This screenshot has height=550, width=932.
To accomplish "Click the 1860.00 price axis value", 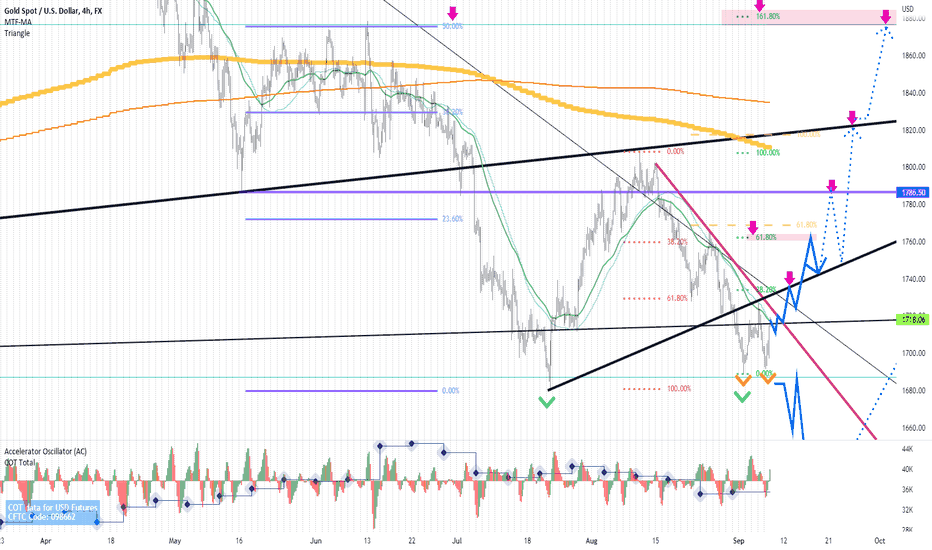I will (913, 56).
